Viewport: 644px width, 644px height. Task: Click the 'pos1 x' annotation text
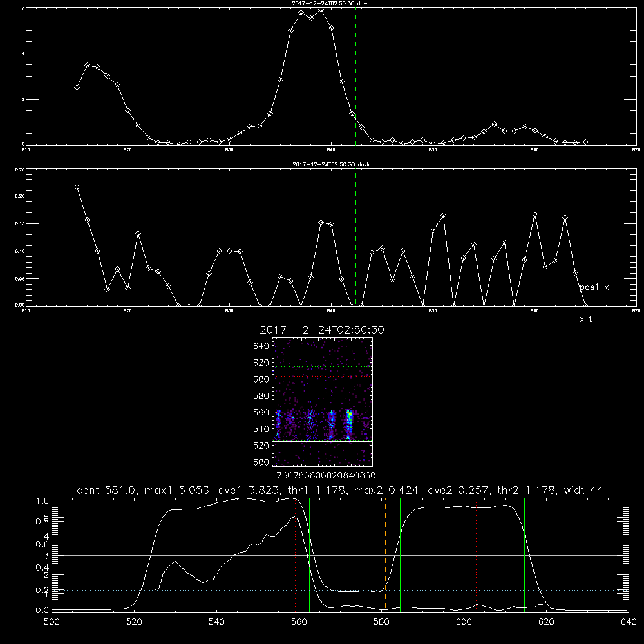[594, 287]
